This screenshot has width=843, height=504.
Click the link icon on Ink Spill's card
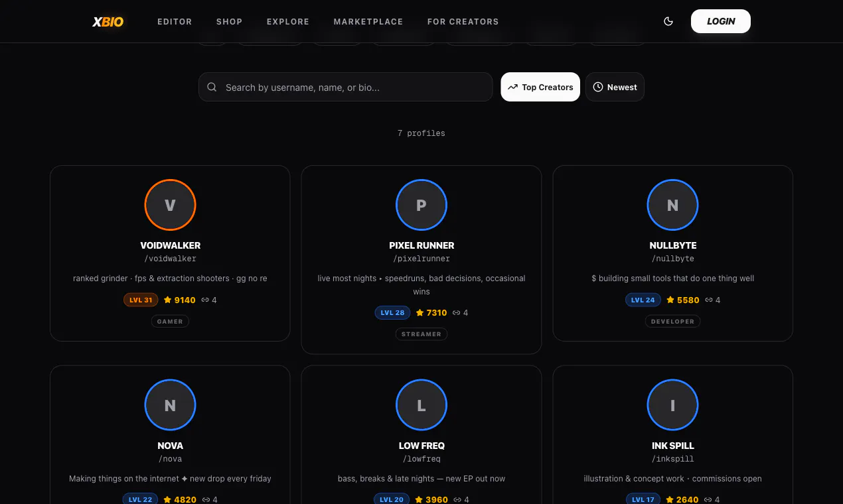pos(708,499)
